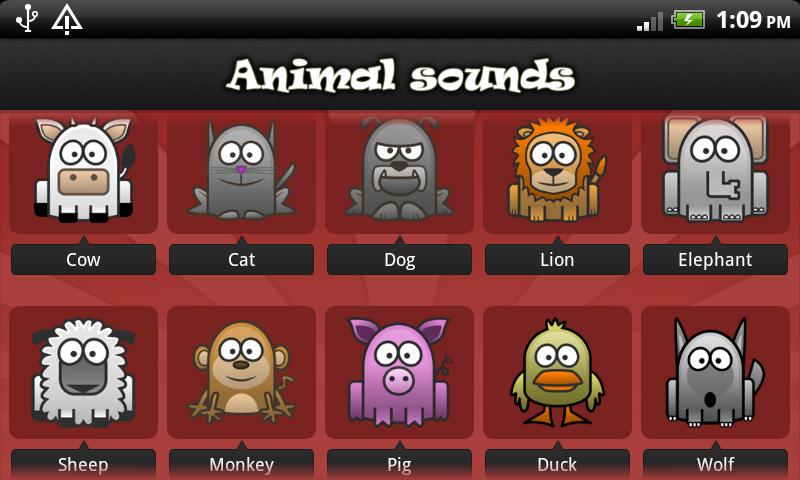Play the fluffy sheep icon
800x480 pixels.
[84, 372]
